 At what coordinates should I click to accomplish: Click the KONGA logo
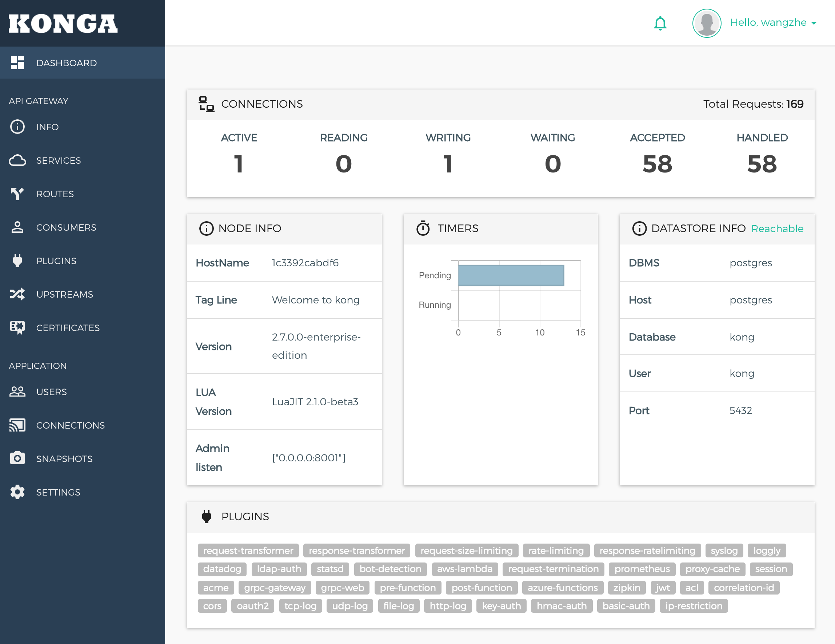point(63,24)
